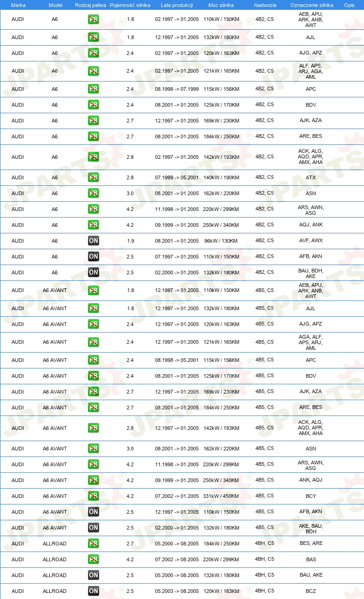Viewport: 364px width, 599px height.
Task: Click petrol icon in A6 4B2 AJG, APZ row
Action: click(x=94, y=53)
